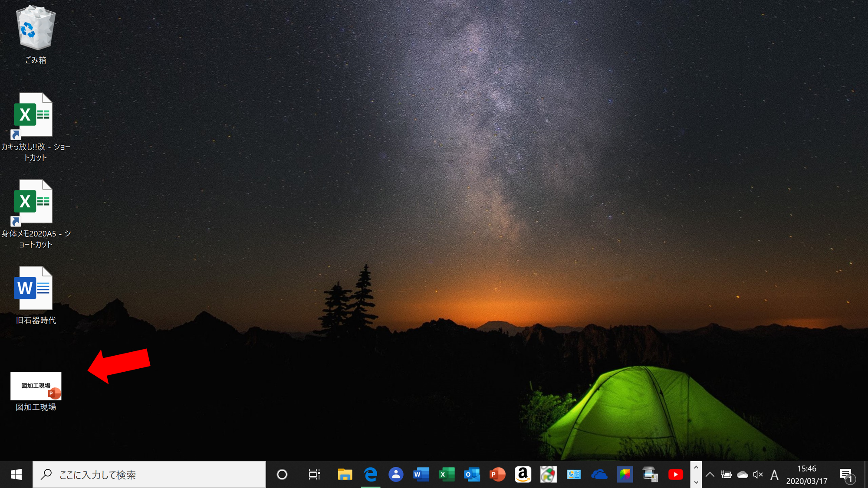Click taskbar toolbar scroll down arrow
Screen dimensions: 868x488
(x=696, y=482)
